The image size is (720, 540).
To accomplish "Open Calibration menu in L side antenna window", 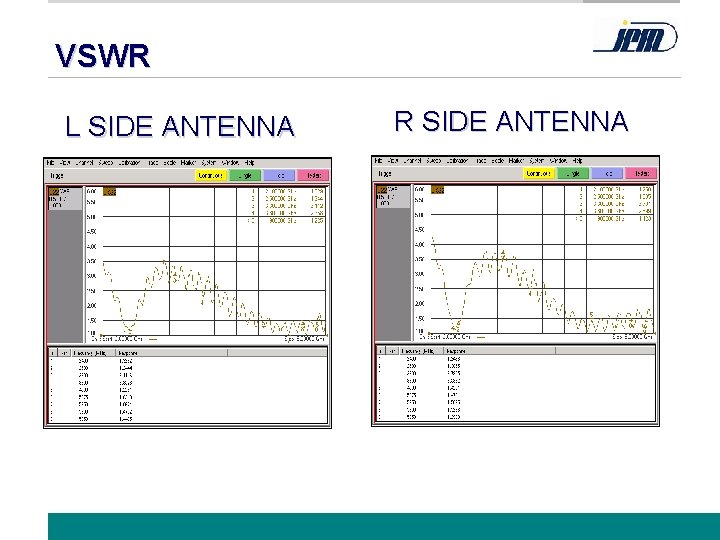I will (x=129, y=163).
